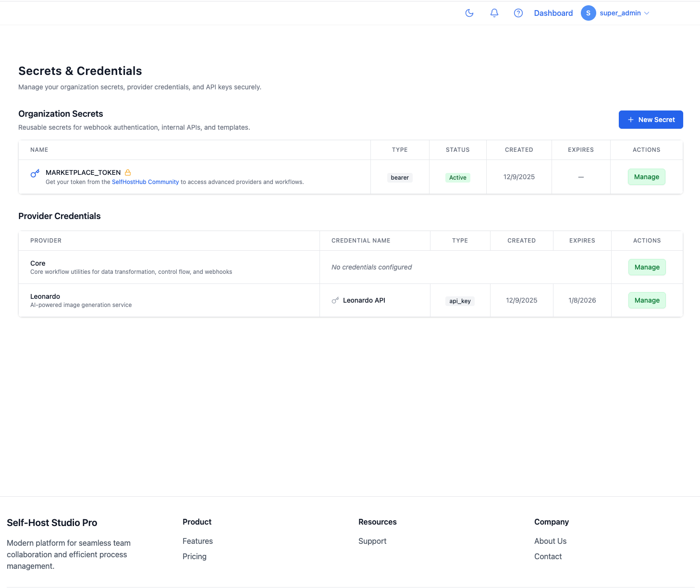Open the Dashboard link in header
Image resolution: width=700 pixels, height=588 pixels.
(553, 13)
